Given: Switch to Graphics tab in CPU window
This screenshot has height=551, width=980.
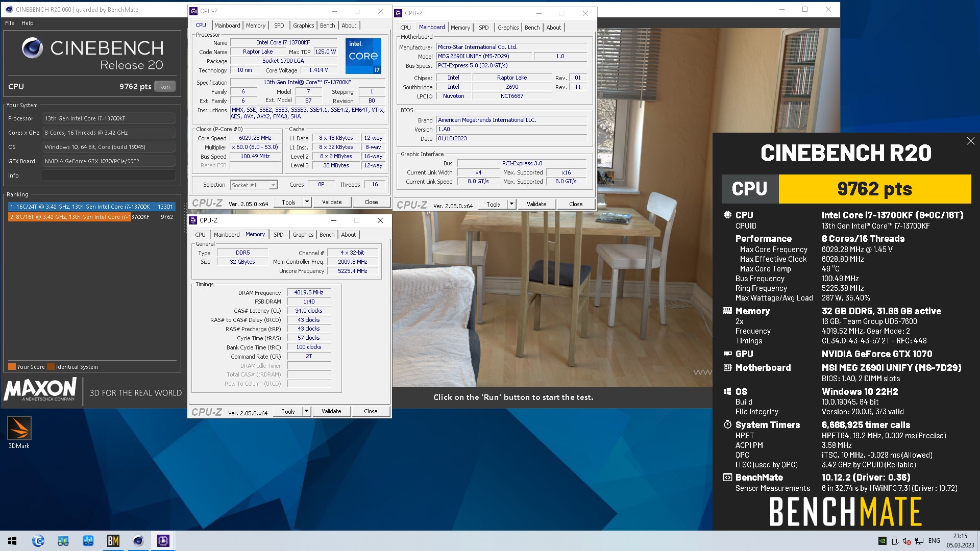Looking at the screenshot, I should click(304, 26).
